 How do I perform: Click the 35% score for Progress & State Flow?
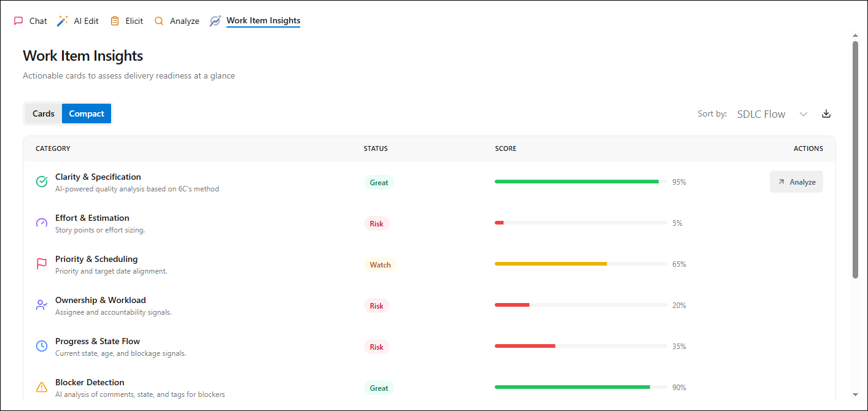click(x=679, y=346)
